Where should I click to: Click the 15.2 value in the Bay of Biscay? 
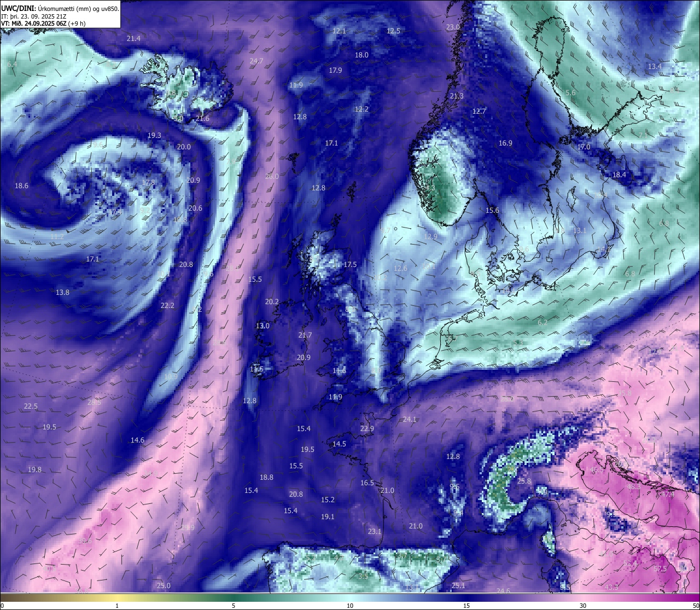pyautogui.click(x=328, y=499)
